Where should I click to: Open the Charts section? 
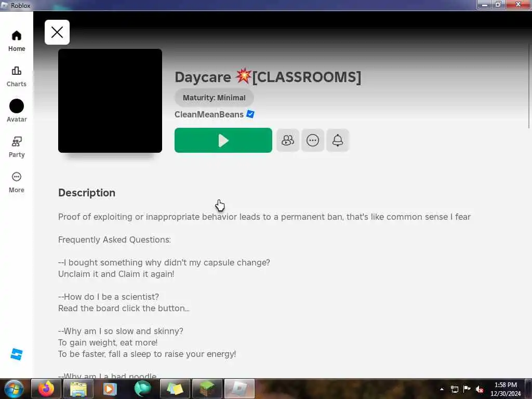(x=16, y=77)
